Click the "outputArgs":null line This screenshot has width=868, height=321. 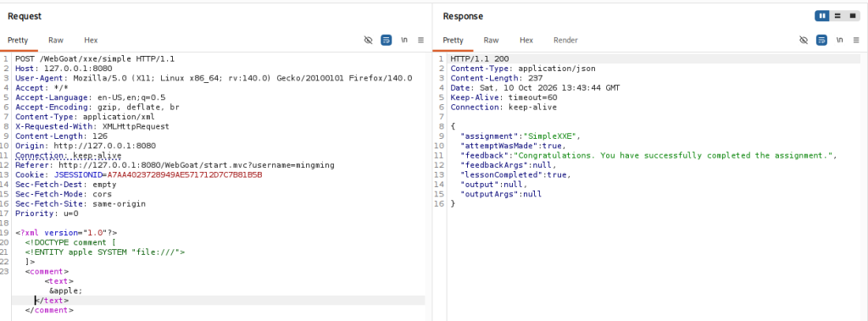click(501, 194)
